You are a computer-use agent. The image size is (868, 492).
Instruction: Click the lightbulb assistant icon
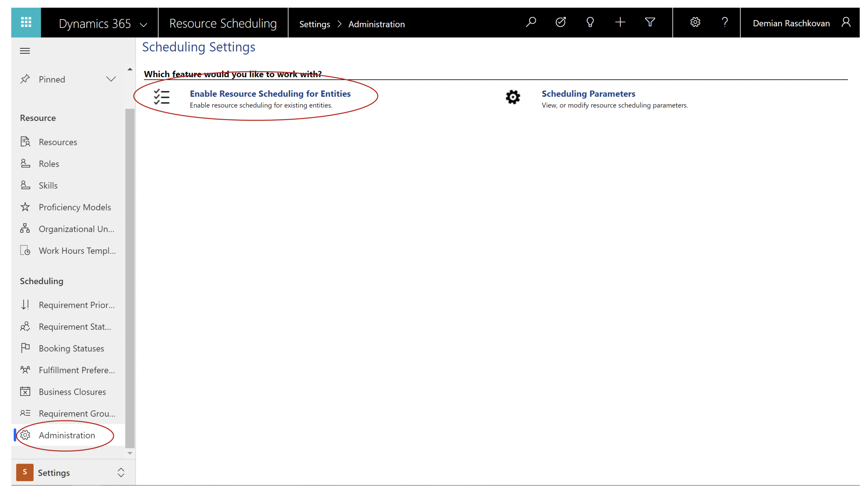[590, 23]
